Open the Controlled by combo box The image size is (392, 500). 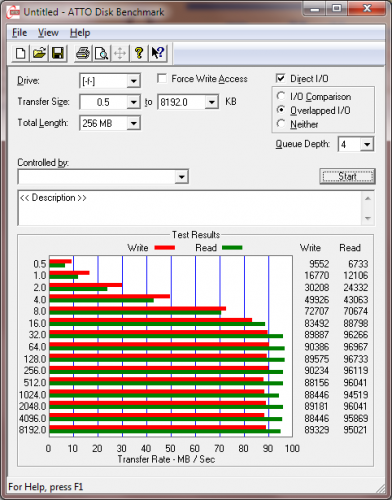103,177
